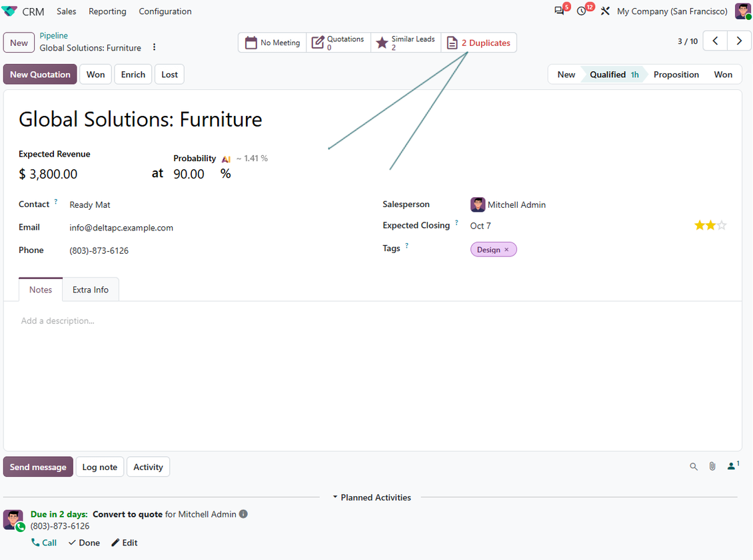
Task: Set stage to New in status bar
Action: 566,75
